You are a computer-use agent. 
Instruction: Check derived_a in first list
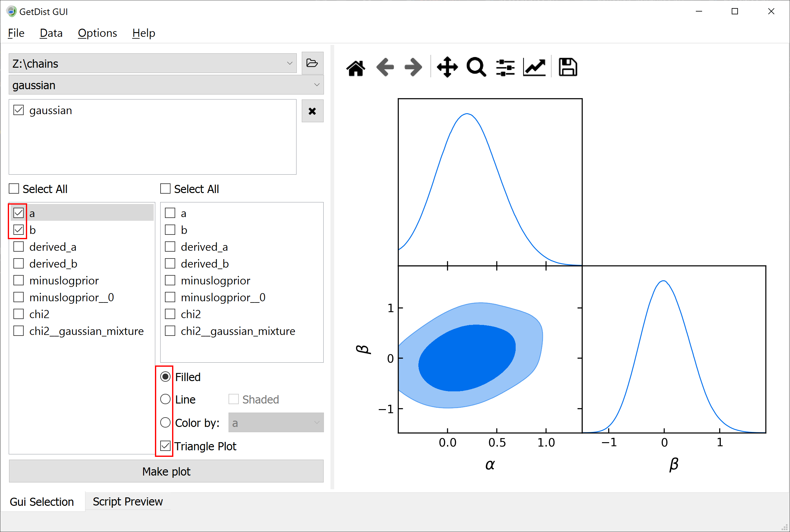coord(19,247)
